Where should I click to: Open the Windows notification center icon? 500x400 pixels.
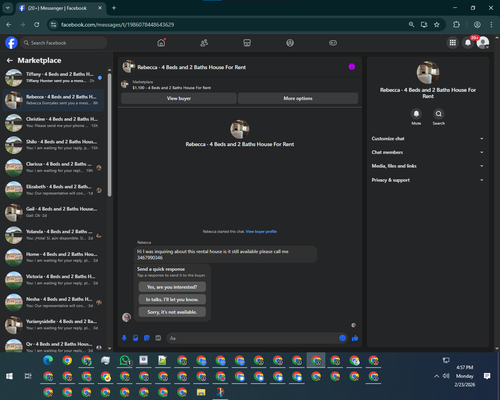tap(487, 376)
